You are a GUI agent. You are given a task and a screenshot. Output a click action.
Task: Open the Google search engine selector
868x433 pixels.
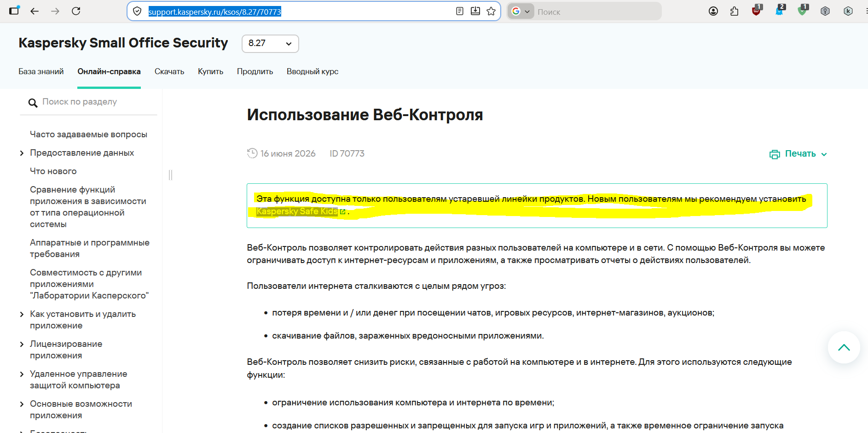point(521,12)
